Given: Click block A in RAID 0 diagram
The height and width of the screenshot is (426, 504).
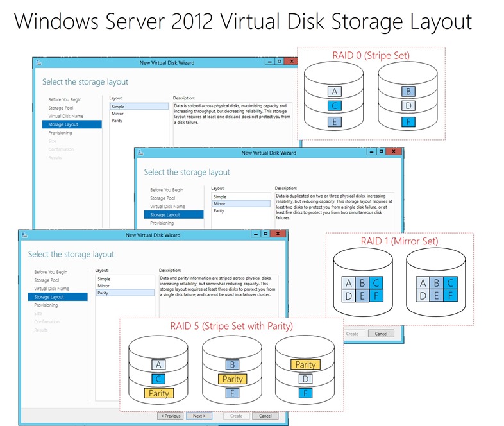Looking at the screenshot, I should coord(334,91).
